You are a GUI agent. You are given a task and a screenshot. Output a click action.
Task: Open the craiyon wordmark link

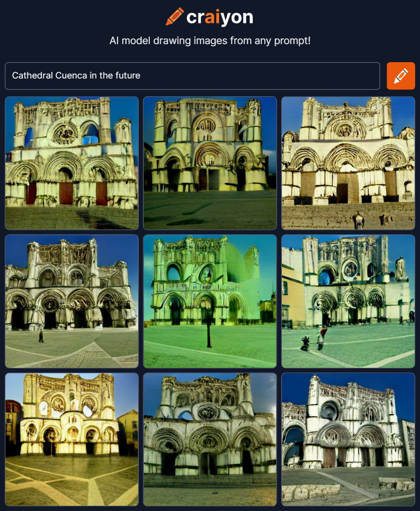220,17
